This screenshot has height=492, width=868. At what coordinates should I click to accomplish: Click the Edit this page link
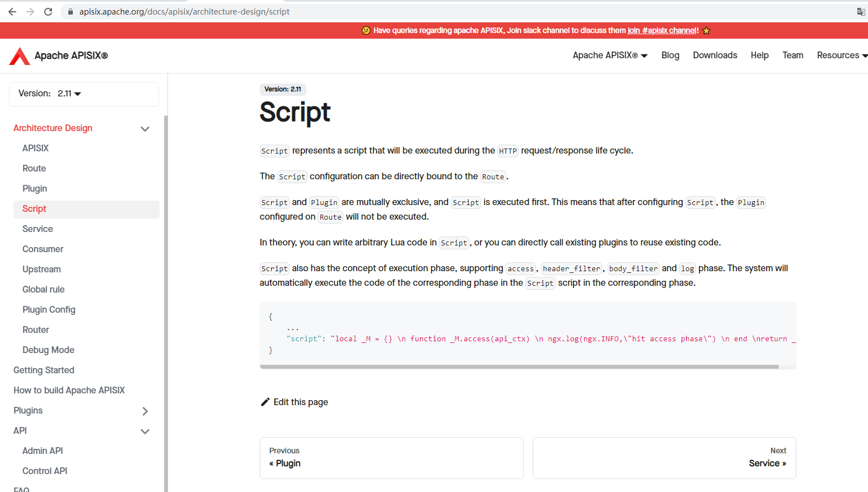(x=294, y=402)
